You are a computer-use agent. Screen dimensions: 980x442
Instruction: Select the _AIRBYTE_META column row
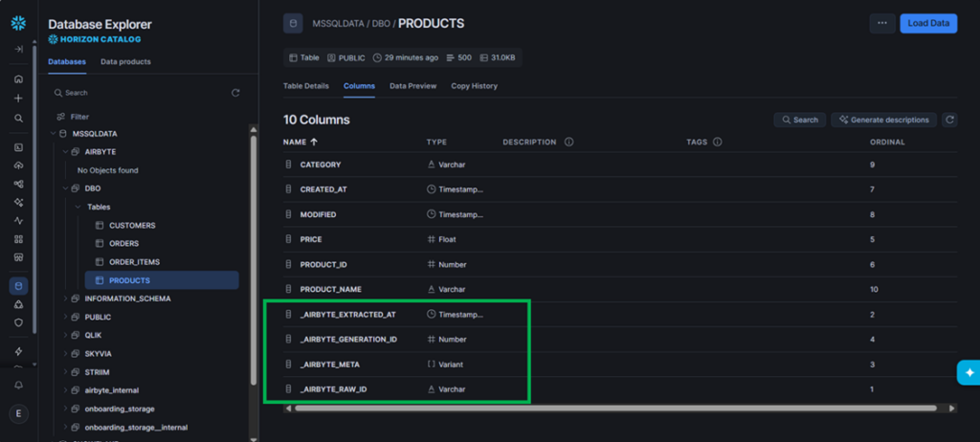point(620,365)
